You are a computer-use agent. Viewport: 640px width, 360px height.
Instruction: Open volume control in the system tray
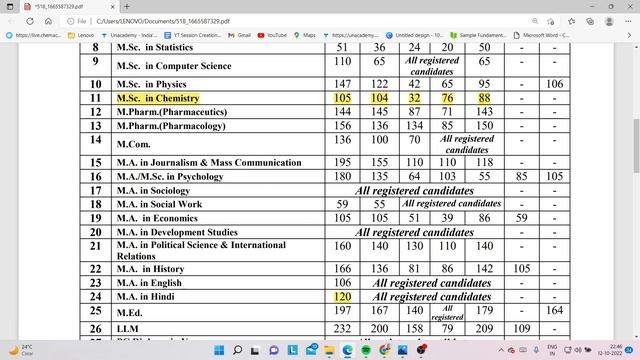(578, 350)
